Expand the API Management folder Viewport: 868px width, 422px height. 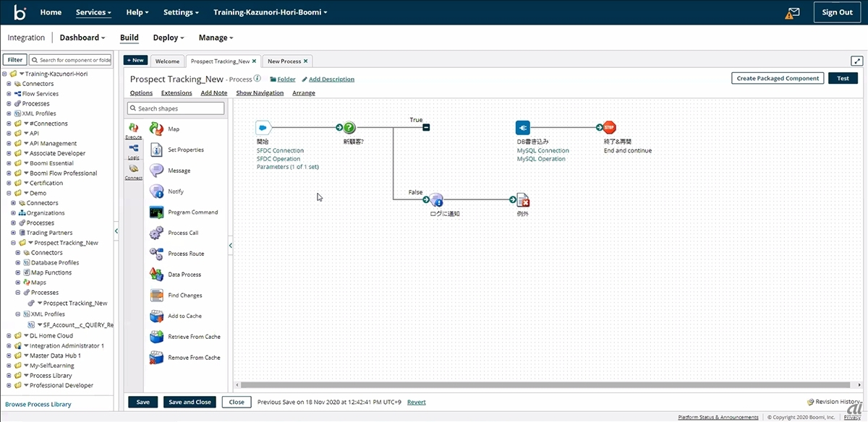click(9, 144)
